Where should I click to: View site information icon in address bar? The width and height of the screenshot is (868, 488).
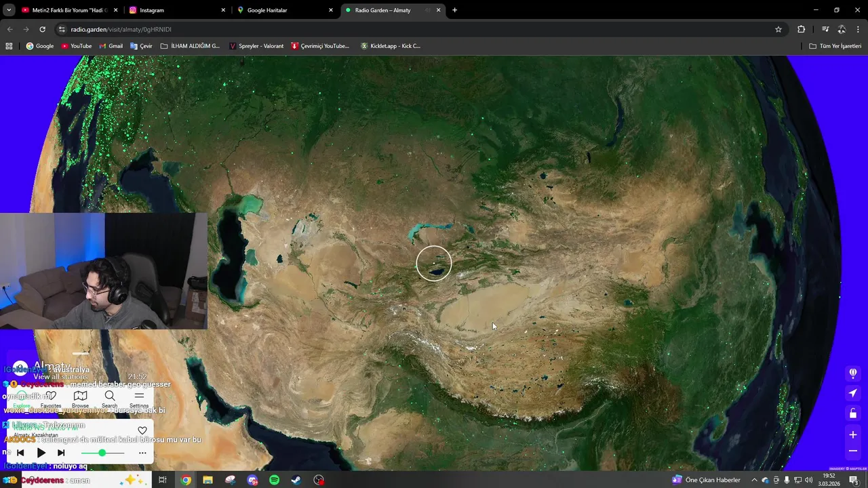click(x=62, y=29)
